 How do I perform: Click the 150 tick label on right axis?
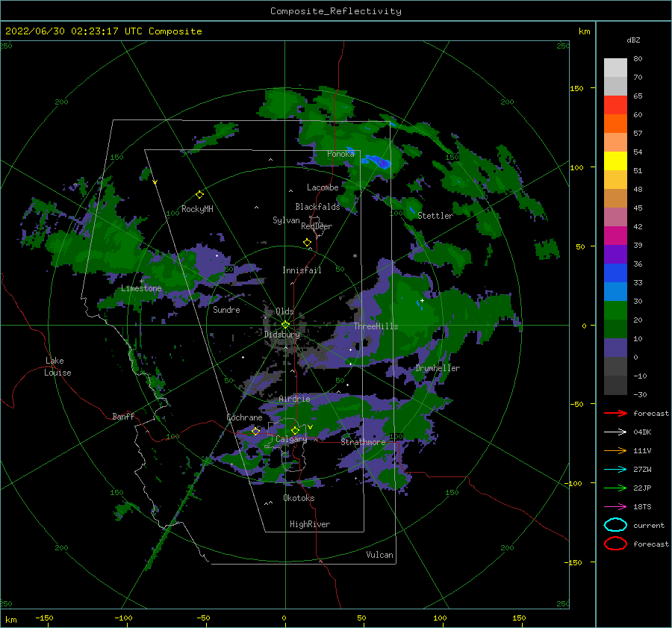pos(576,88)
